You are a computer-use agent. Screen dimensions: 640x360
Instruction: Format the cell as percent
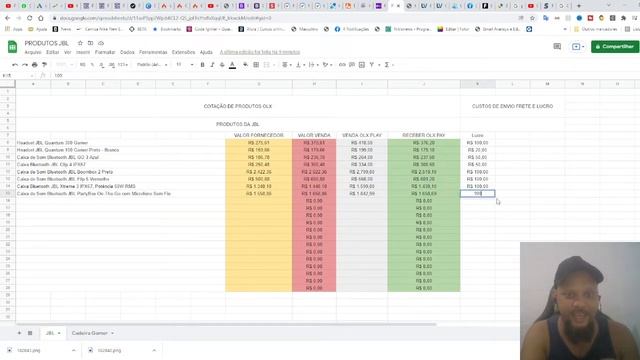click(x=92, y=65)
